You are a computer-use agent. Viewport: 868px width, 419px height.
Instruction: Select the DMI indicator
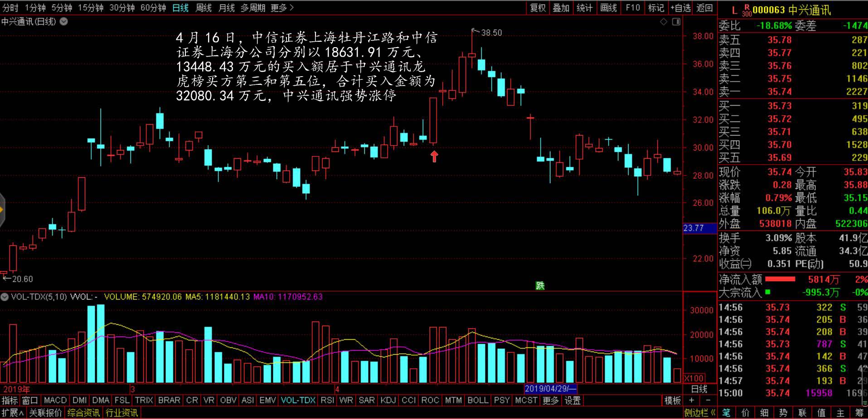(x=79, y=400)
